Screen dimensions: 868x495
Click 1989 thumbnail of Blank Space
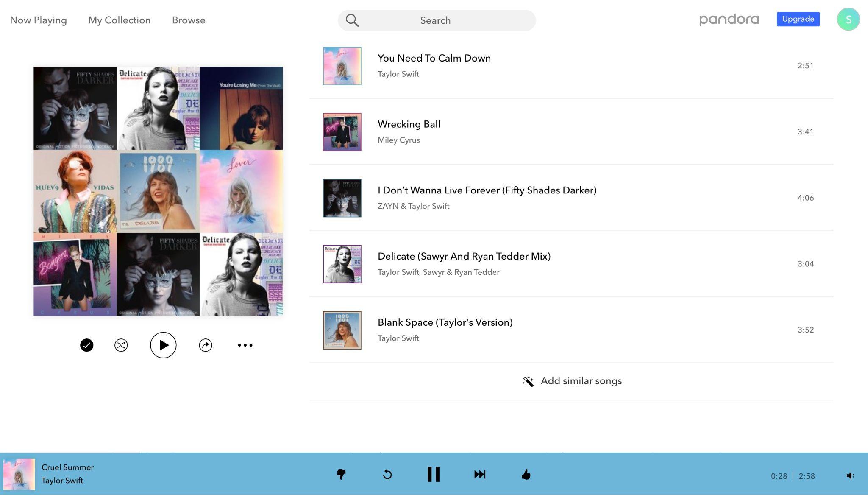342,330
